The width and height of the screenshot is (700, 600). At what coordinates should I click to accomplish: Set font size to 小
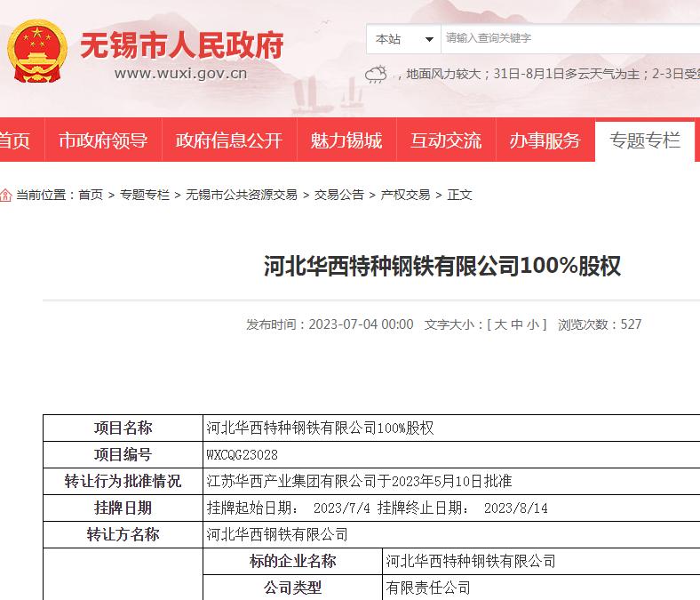tap(532, 324)
